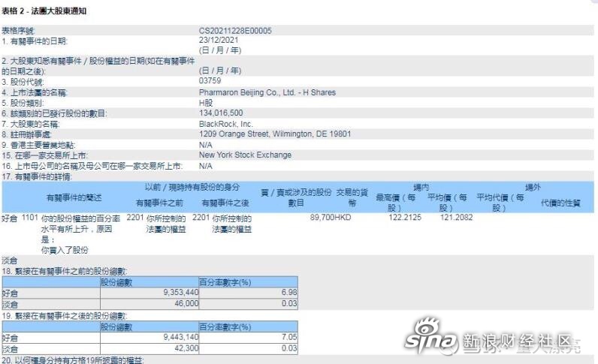
Task: Click shareholder name BlackRock, Inc.
Action: (x=226, y=124)
